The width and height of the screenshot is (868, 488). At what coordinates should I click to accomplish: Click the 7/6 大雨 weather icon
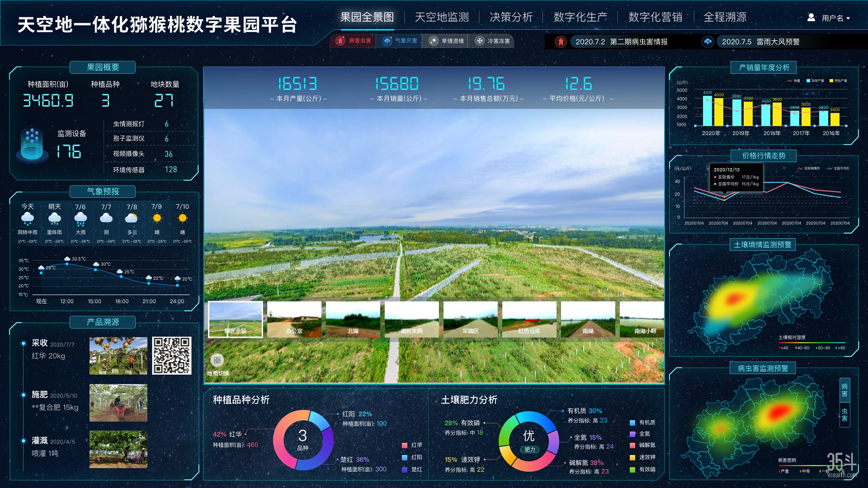pos(80,219)
